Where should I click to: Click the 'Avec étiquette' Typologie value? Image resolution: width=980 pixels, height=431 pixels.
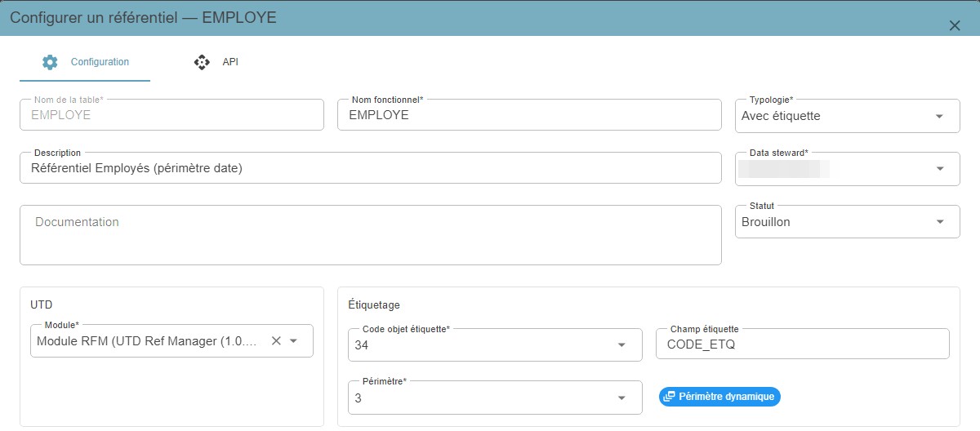781,116
